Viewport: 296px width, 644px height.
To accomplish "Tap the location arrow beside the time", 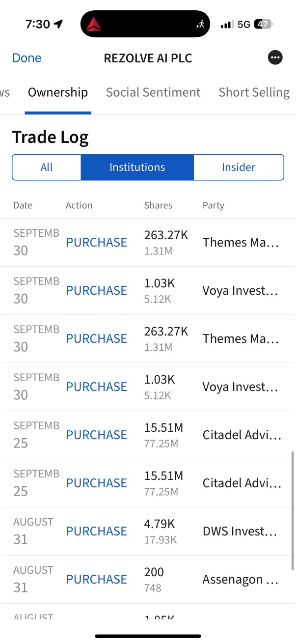I will point(58,24).
